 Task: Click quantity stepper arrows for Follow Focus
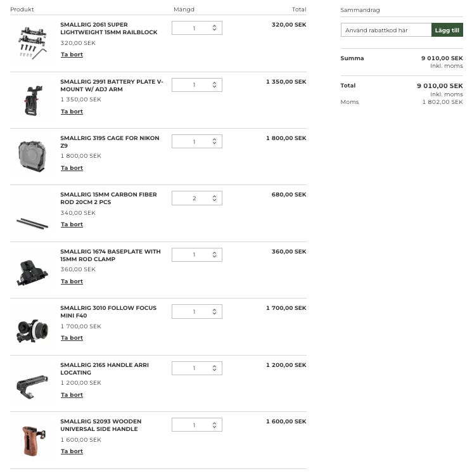[x=214, y=312]
